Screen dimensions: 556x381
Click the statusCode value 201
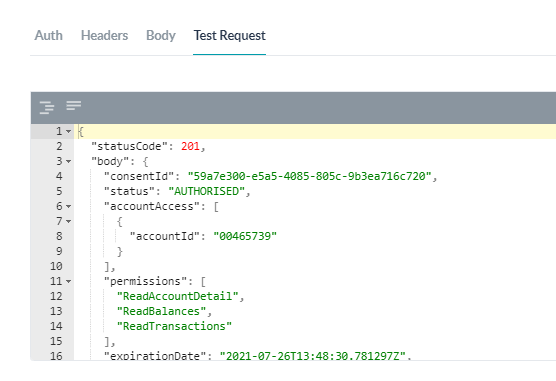pos(190,146)
